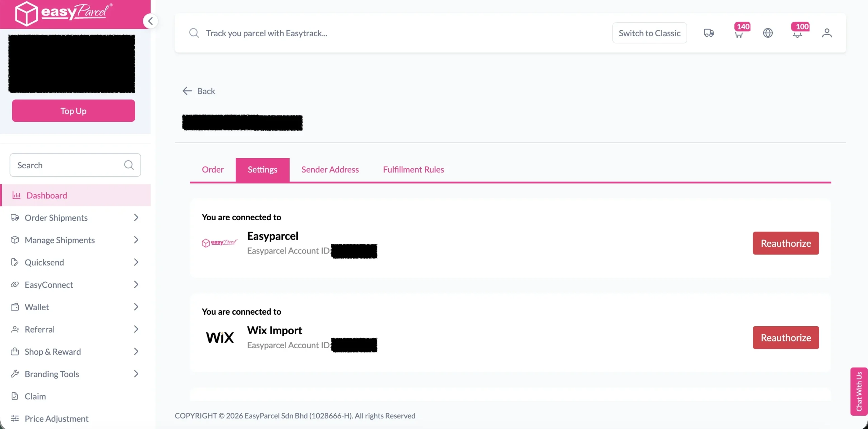868x429 pixels.
Task: Click the magnifier icon in sidebar search
Action: pos(129,165)
